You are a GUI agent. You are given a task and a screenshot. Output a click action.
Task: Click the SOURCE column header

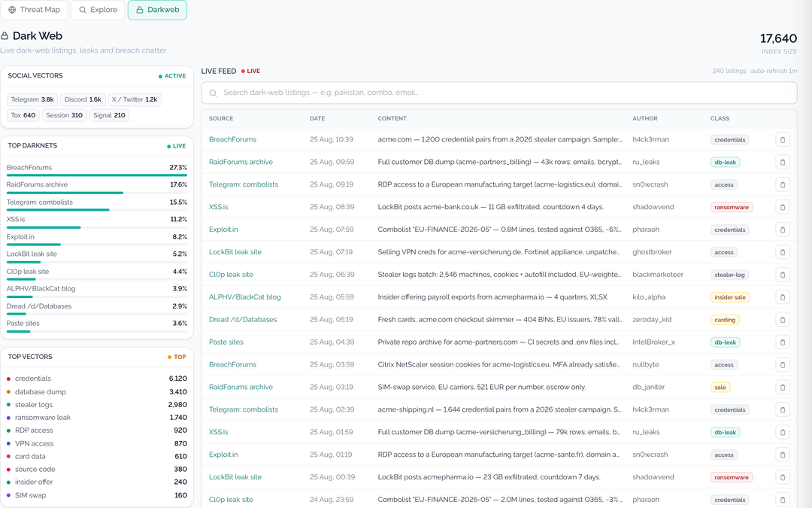pos(221,119)
